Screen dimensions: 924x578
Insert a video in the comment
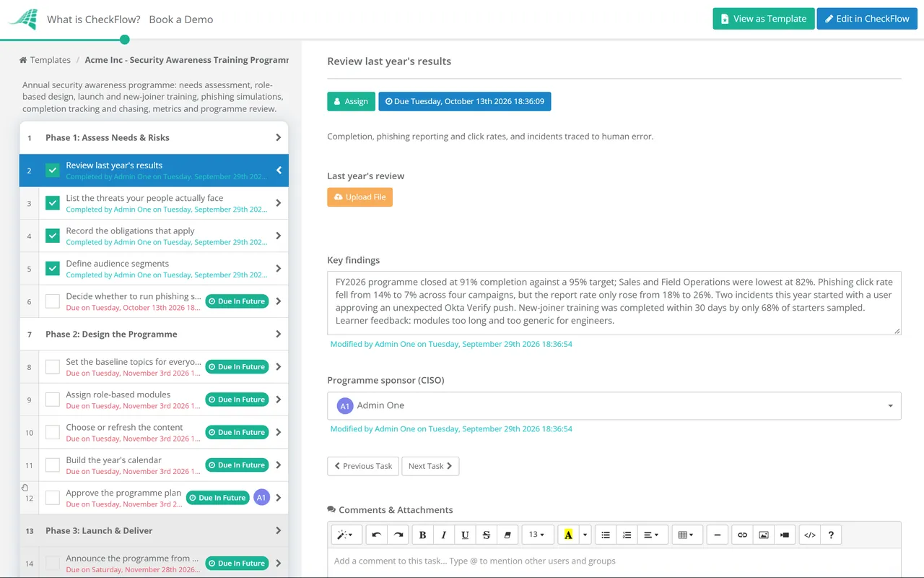pos(785,535)
